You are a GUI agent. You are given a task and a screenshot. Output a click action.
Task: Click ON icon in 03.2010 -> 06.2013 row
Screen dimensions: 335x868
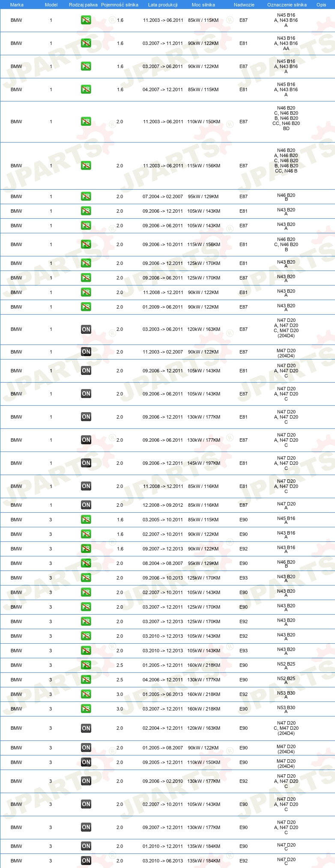(x=86, y=861)
